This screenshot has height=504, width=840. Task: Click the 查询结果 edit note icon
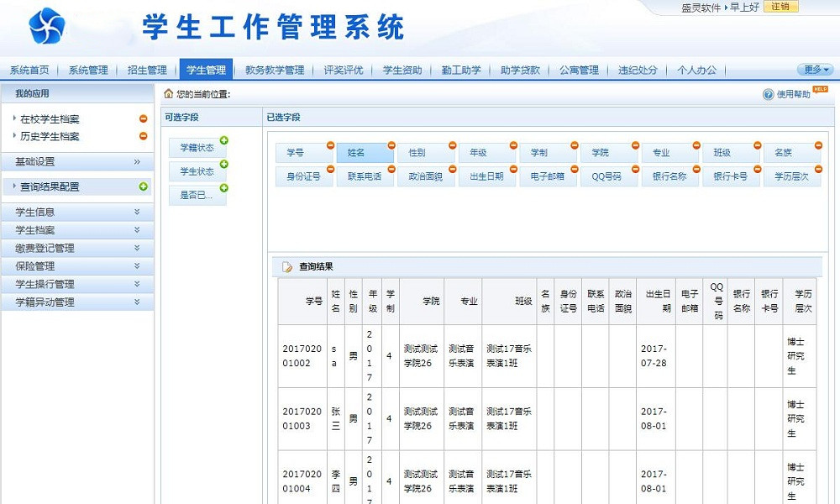[x=287, y=267]
